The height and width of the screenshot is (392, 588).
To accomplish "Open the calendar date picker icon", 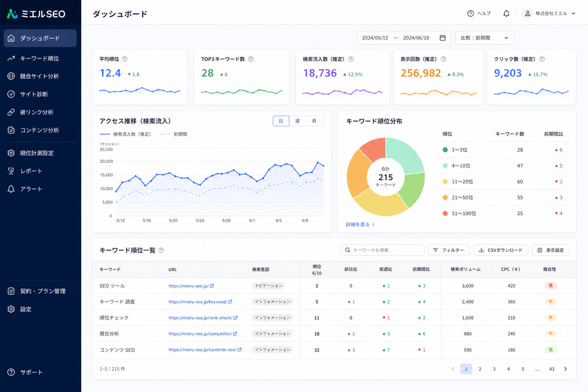I will point(443,38).
